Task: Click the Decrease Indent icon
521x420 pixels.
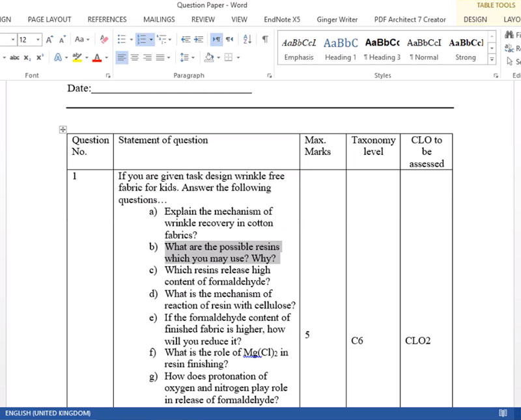Action: [x=186, y=40]
